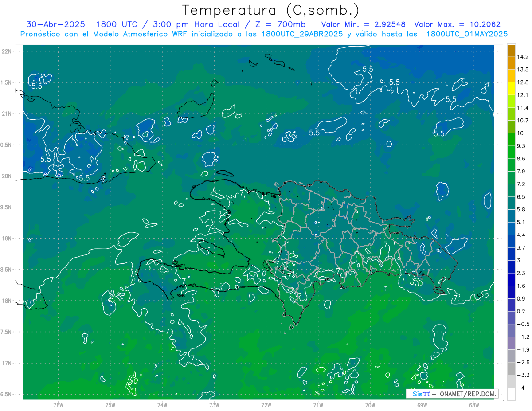Click the legend value "-1.9"
Viewport: 532px width, 411px height.
[x=523, y=350]
